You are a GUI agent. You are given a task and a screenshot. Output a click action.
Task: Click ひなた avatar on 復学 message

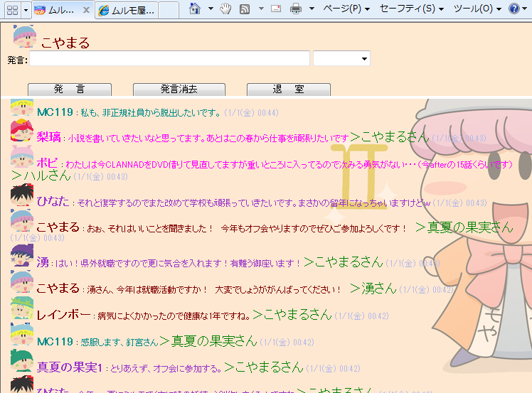[22, 195]
